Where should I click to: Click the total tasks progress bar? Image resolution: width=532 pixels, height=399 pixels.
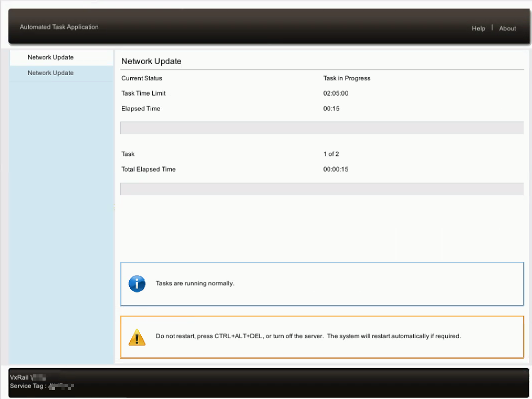click(321, 189)
